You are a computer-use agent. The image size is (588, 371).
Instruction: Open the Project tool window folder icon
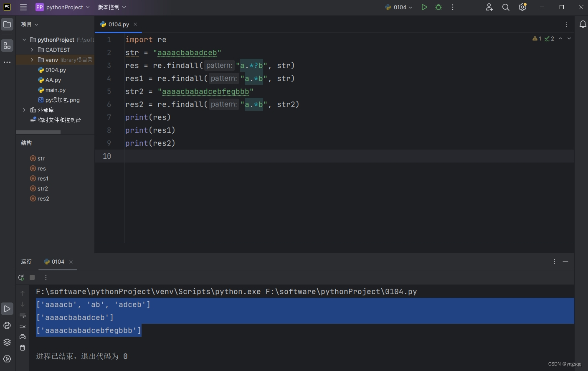(7, 24)
